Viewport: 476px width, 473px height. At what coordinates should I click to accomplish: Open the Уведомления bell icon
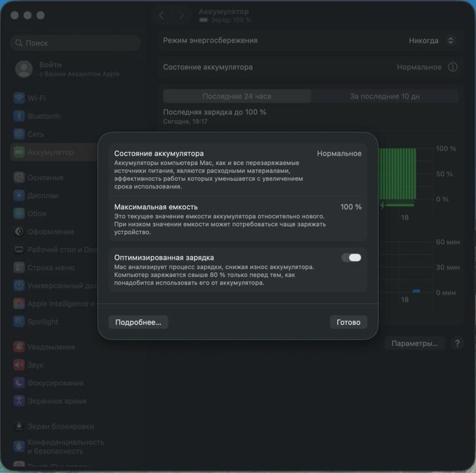[19, 347]
